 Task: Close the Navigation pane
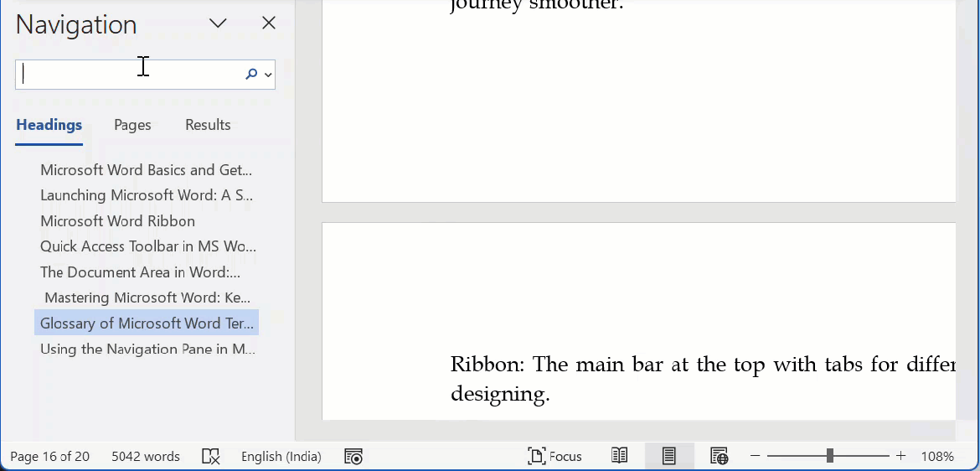(269, 23)
